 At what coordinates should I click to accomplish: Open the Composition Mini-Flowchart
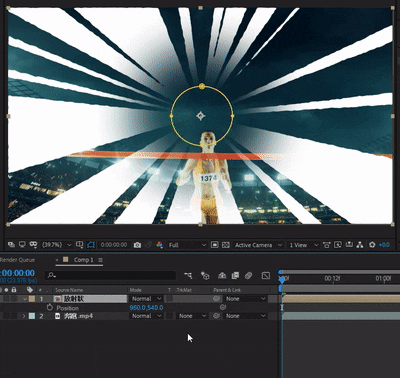click(188, 275)
